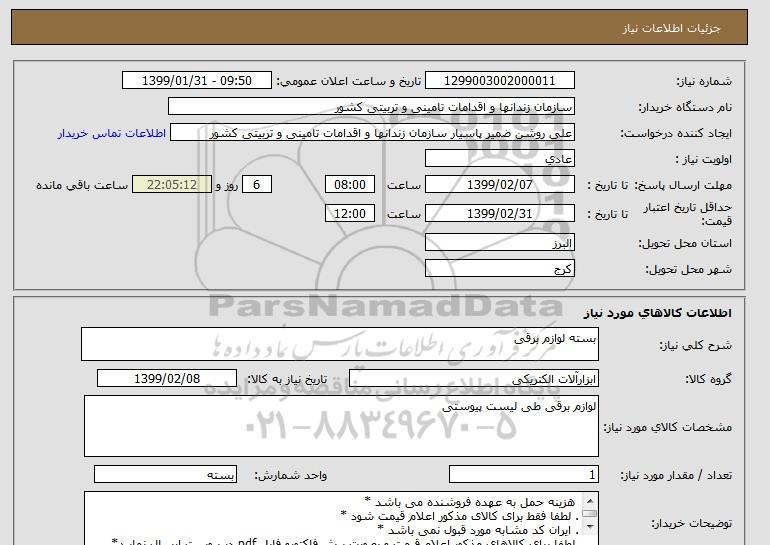Click the label توضیحات خریدار
The height and width of the screenshot is (545, 770).
(x=692, y=523)
